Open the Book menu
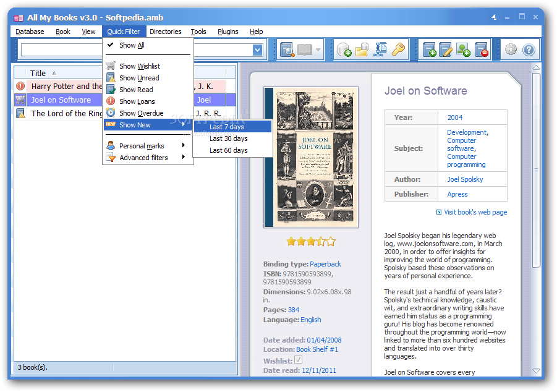 (x=63, y=32)
